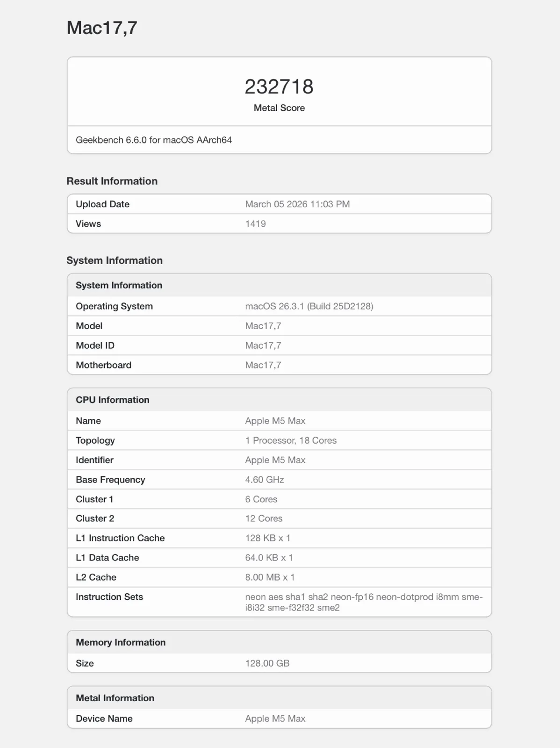Click the Base Frequency 4.60 GHz value
The height and width of the screenshot is (748, 560).
coord(265,480)
